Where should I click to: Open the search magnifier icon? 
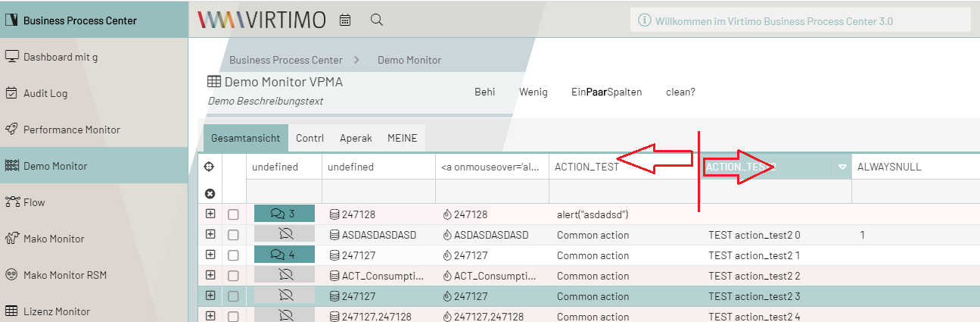376,20
